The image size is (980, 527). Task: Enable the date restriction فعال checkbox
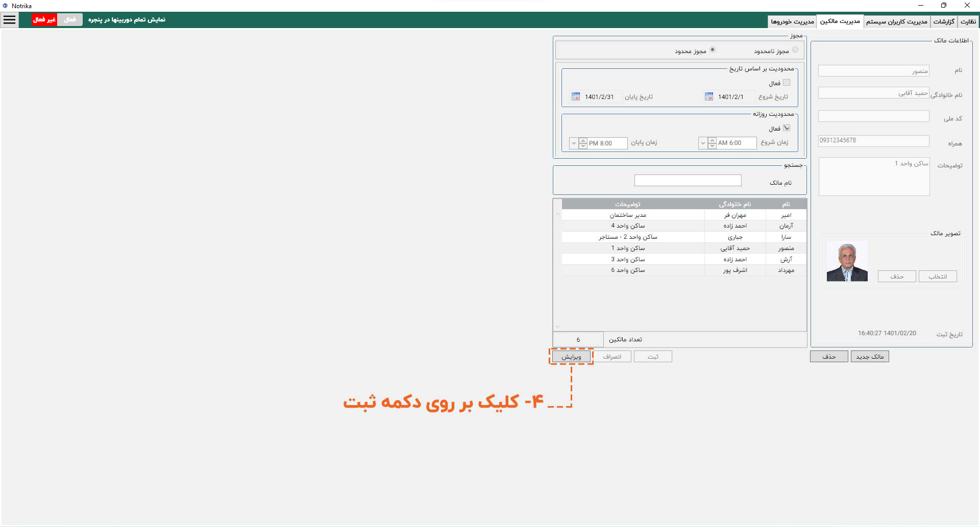(x=787, y=83)
